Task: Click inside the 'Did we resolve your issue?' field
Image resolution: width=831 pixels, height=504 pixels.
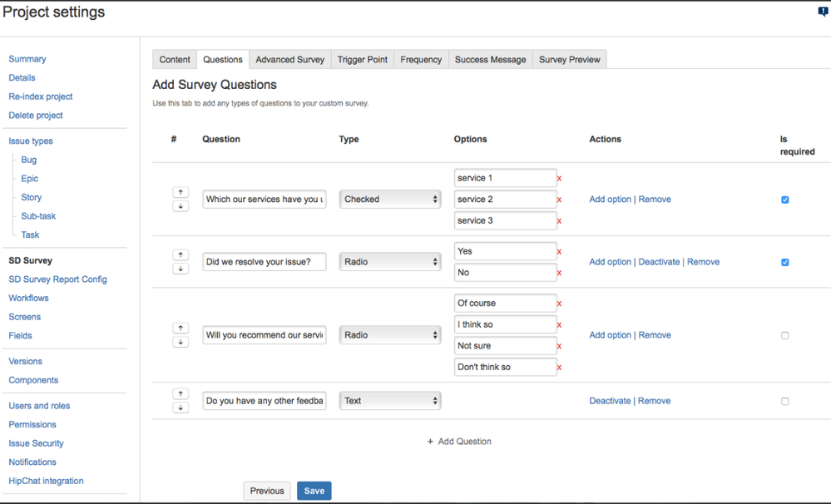Action: click(264, 261)
